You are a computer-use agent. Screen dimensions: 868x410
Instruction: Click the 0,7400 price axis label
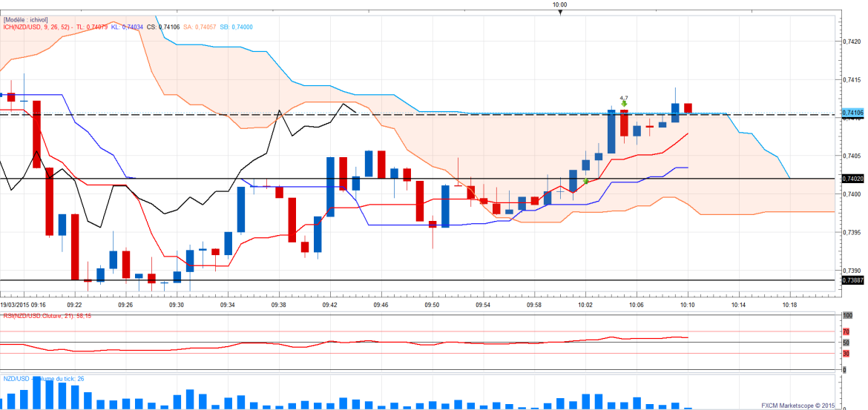852,194
